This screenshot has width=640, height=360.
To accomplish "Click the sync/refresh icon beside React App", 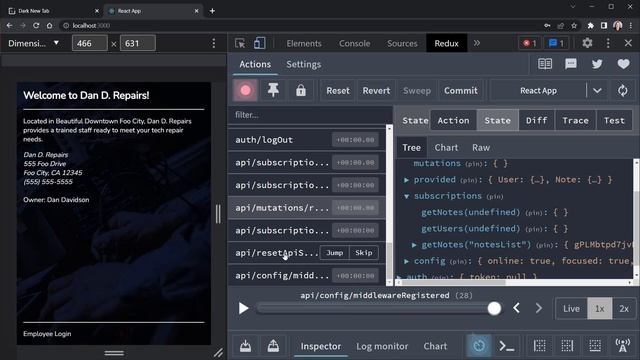I will pyautogui.click(x=622, y=91).
